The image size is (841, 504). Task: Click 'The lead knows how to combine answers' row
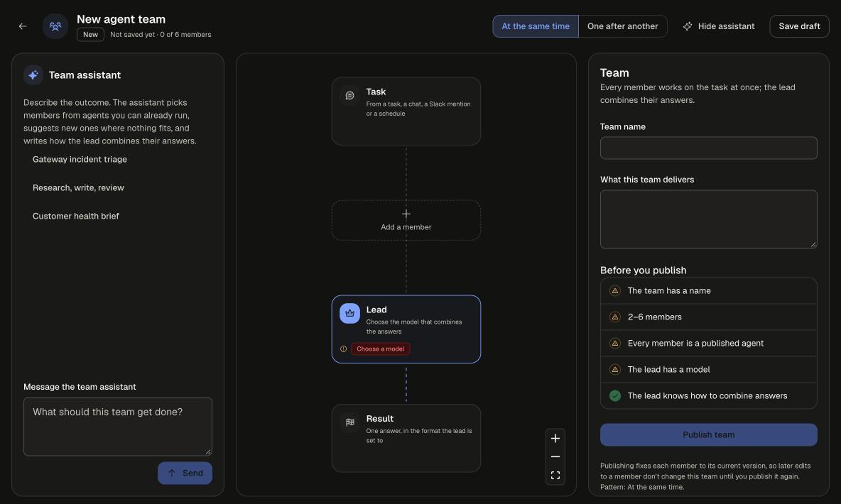point(708,395)
